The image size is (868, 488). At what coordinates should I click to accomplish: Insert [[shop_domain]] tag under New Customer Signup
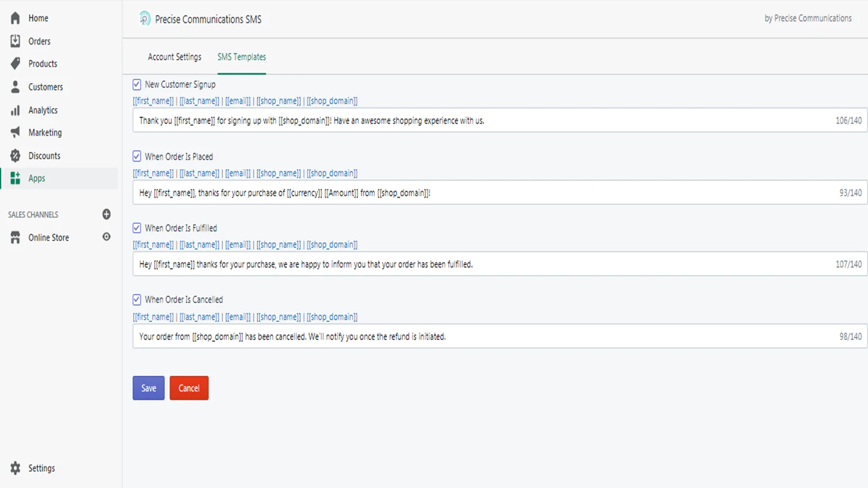(x=332, y=101)
